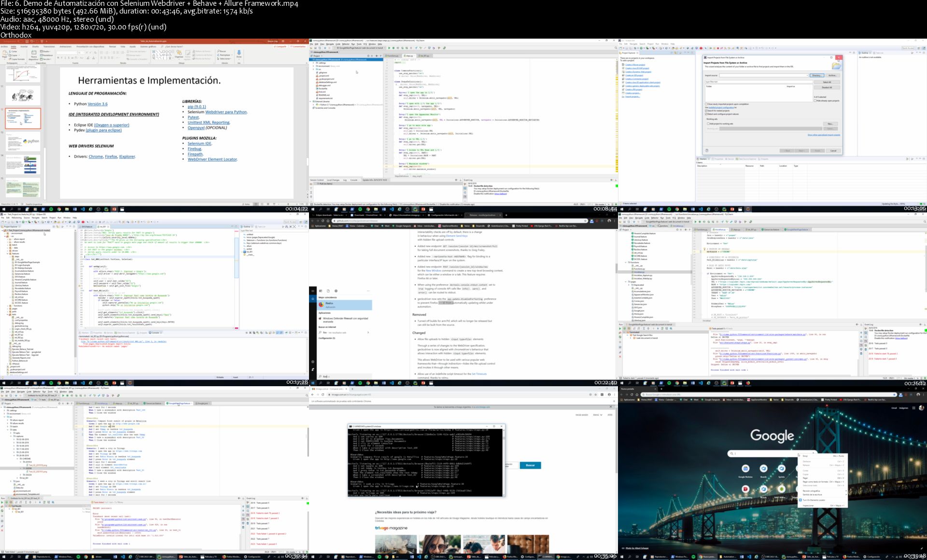Toggle 'Hide already open projects' checkbox

815,100
